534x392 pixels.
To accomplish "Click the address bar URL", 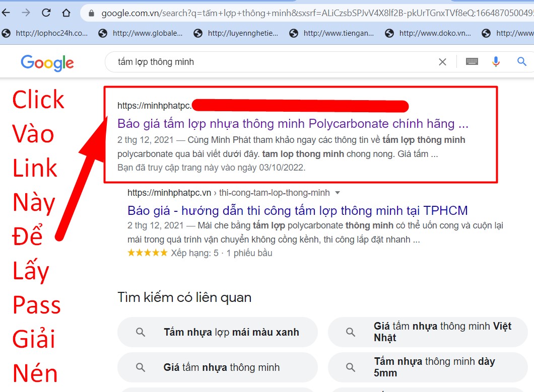I will pos(317,13).
